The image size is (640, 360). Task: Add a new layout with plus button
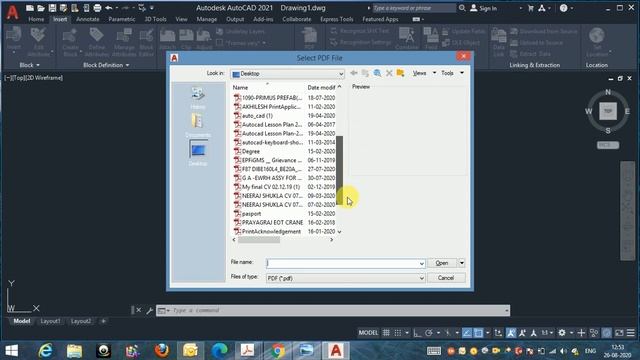(x=103, y=321)
